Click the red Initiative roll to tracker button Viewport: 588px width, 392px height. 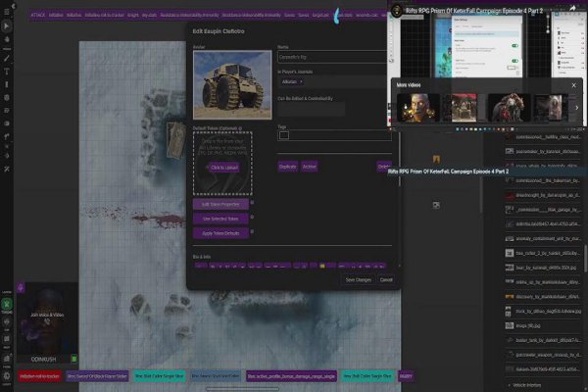[40, 376]
